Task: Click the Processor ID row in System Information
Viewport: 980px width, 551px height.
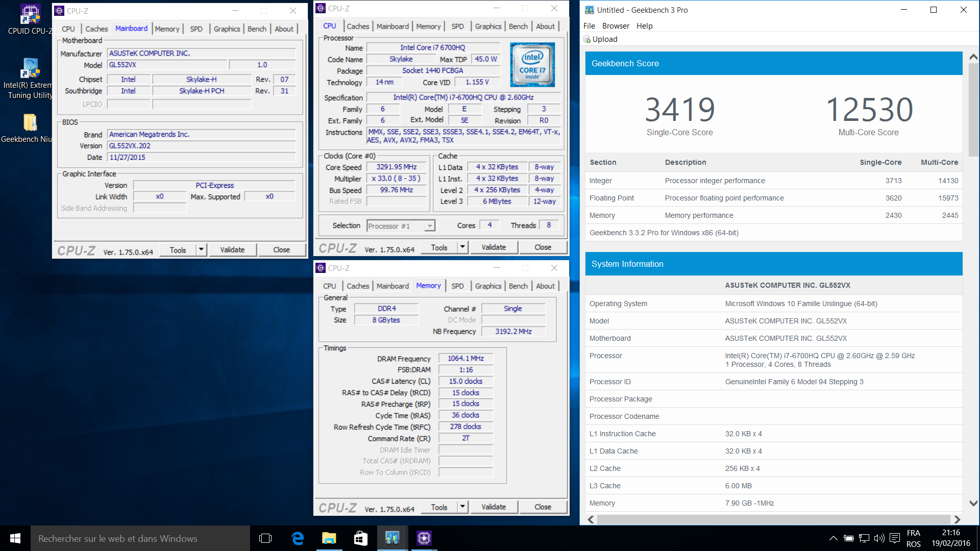Action: point(774,382)
